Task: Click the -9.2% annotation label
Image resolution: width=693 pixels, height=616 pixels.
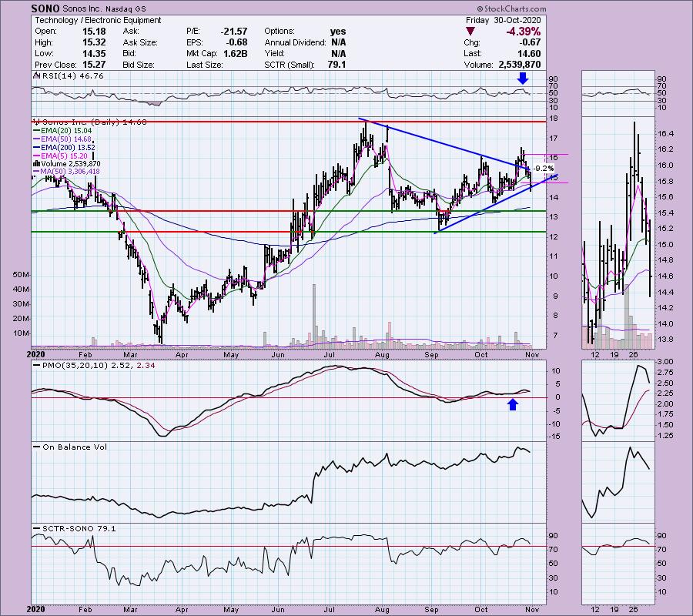Action: coord(543,169)
